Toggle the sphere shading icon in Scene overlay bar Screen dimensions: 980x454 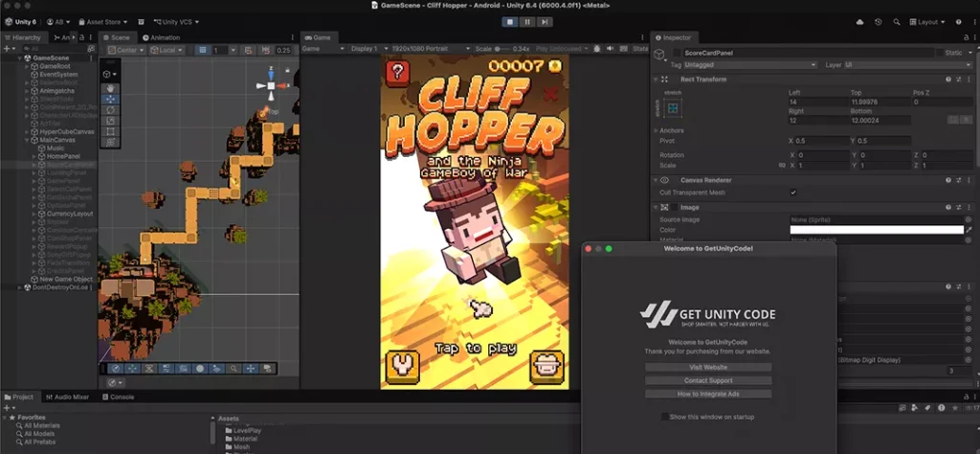click(200, 369)
